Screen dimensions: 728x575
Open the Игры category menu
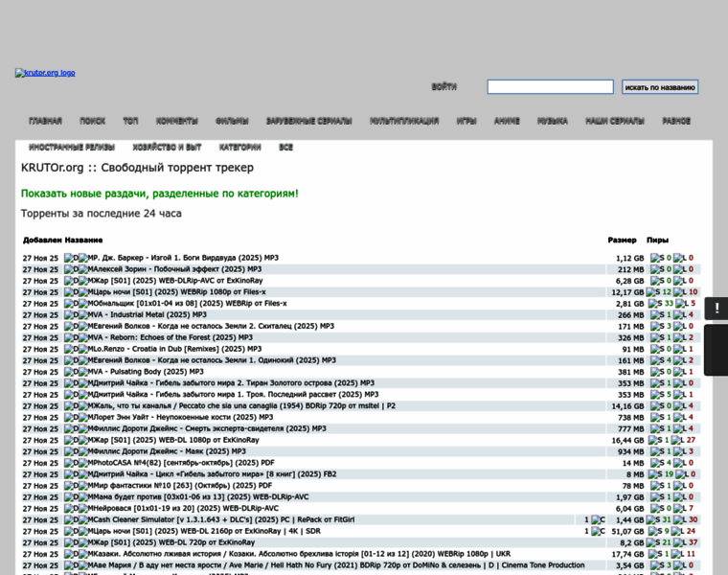(x=466, y=122)
